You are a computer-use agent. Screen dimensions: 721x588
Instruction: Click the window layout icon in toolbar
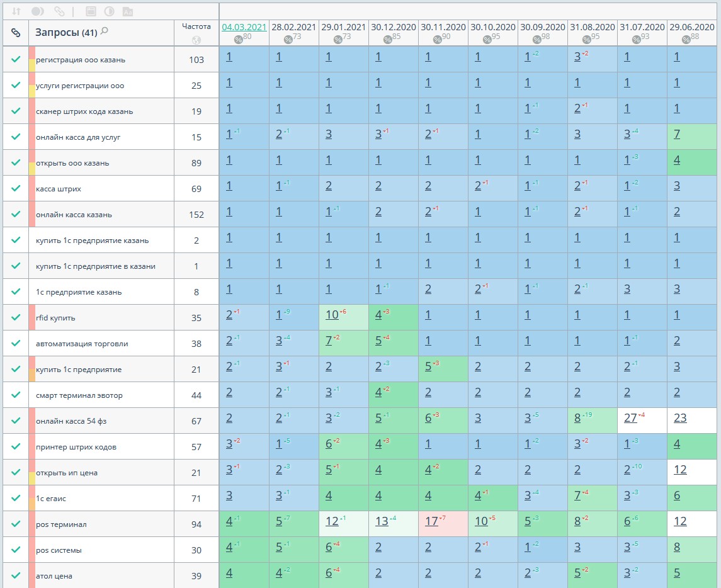coord(91,11)
